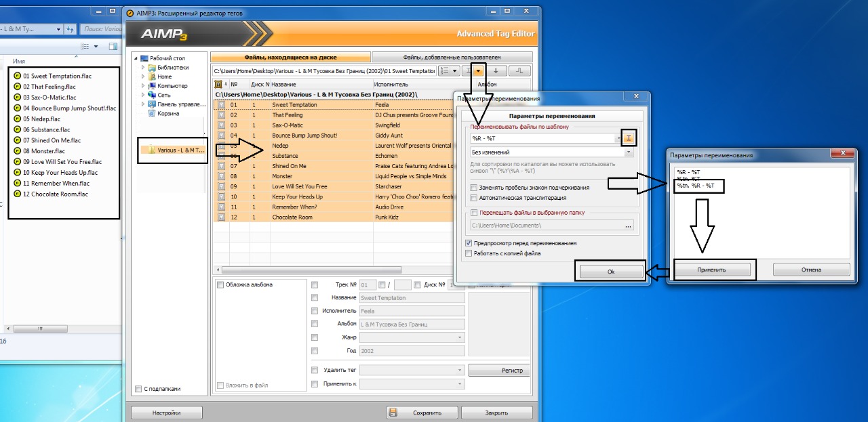The height and width of the screenshot is (422, 868).
Task: Click the Explorer view mode list icon
Action: coord(85,47)
